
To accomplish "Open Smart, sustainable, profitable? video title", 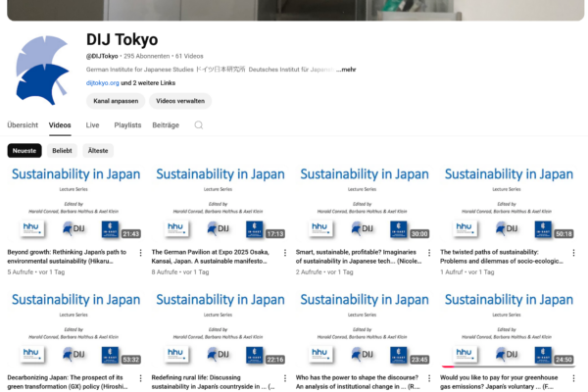I will pyautogui.click(x=359, y=257).
